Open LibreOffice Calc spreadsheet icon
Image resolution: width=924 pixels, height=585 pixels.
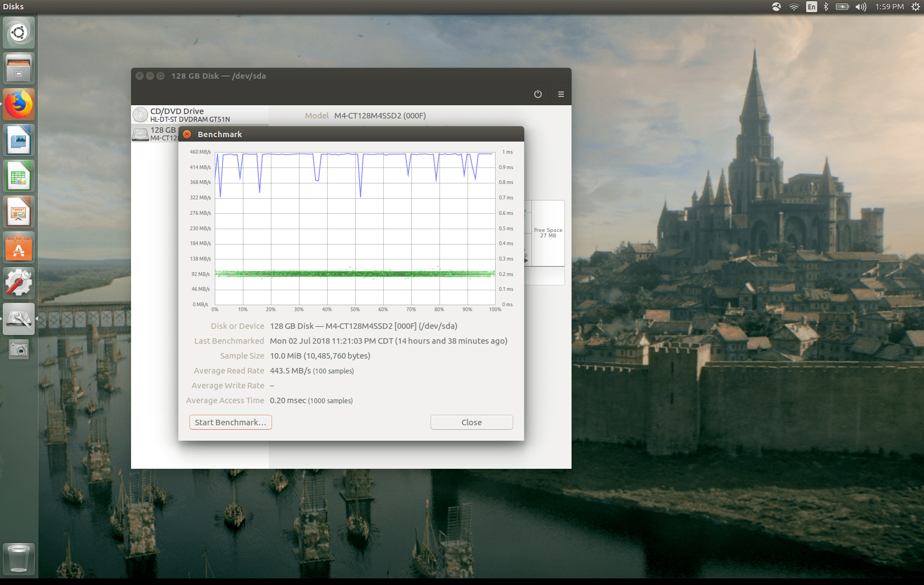[19, 176]
